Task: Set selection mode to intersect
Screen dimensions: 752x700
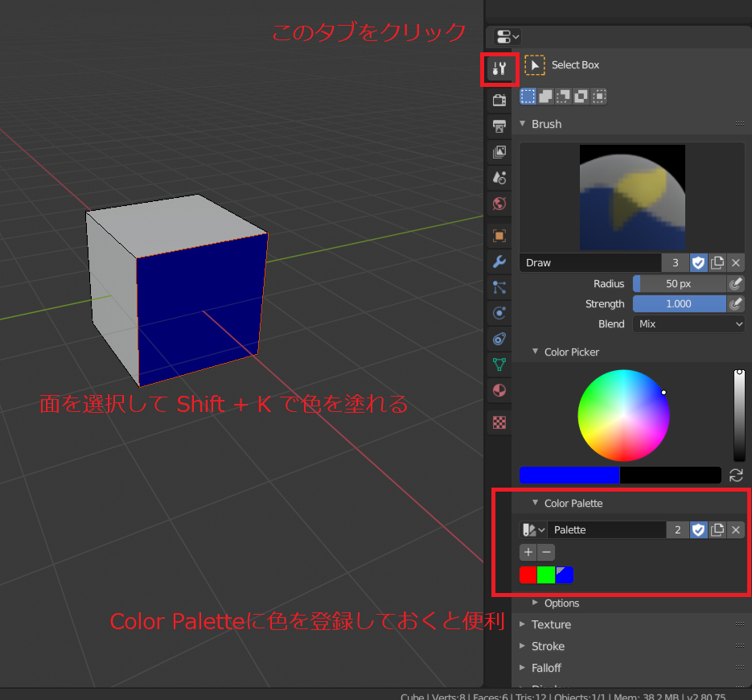Action: (x=599, y=97)
